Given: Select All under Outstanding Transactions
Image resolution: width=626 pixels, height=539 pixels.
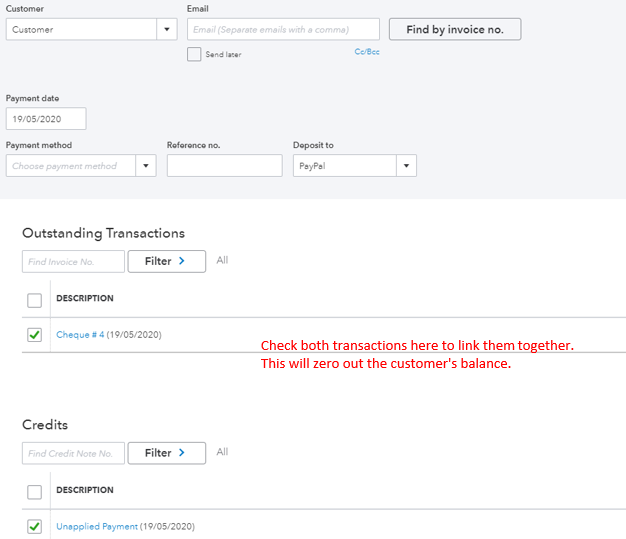Looking at the screenshot, I should tap(222, 260).
